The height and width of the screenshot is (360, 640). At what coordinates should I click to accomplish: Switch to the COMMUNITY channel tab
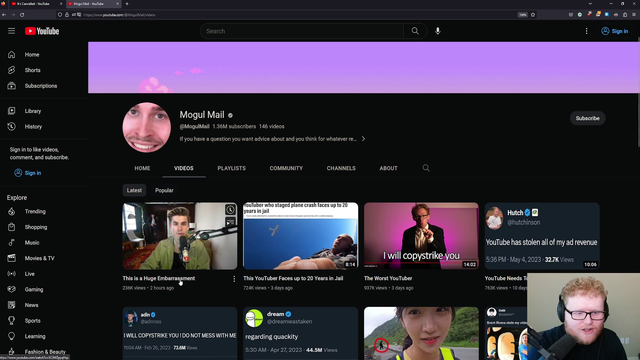[x=286, y=168]
